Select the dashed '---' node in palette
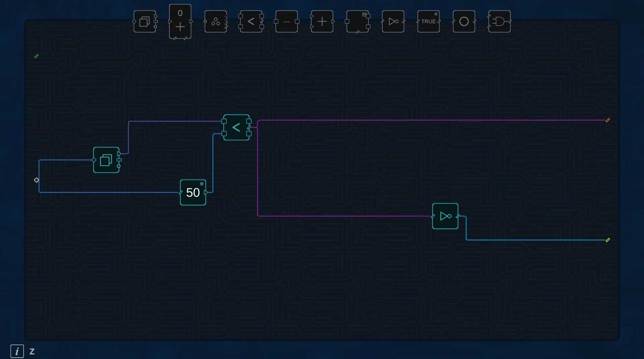Image resolution: width=644 pixels, height=359 pixels. pyautogui.click(x=286, y=21)
